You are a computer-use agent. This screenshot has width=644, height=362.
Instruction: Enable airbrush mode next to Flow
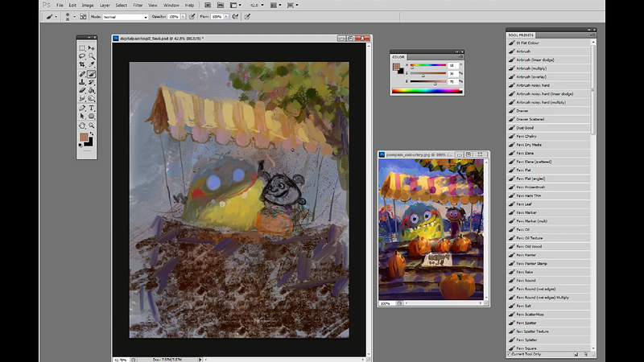tap(235, 17)
